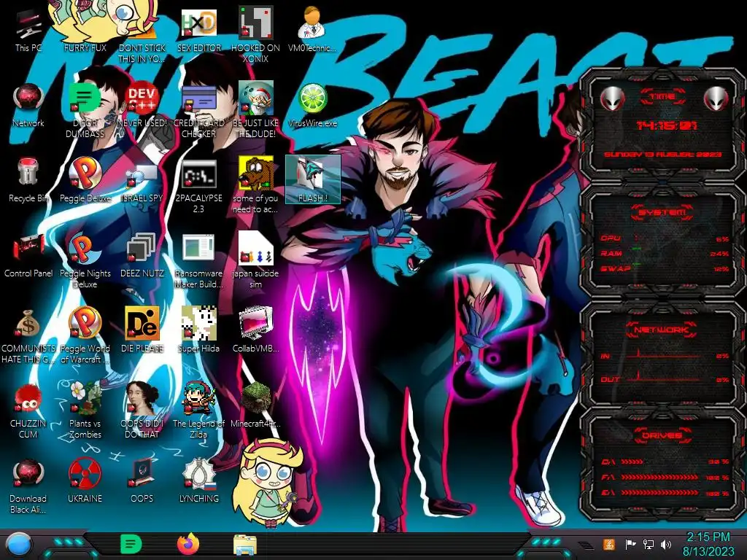Select the BE JUST LIKE THE DUDE! shortcut
747x560 pixels.
[x=256, y=111]
